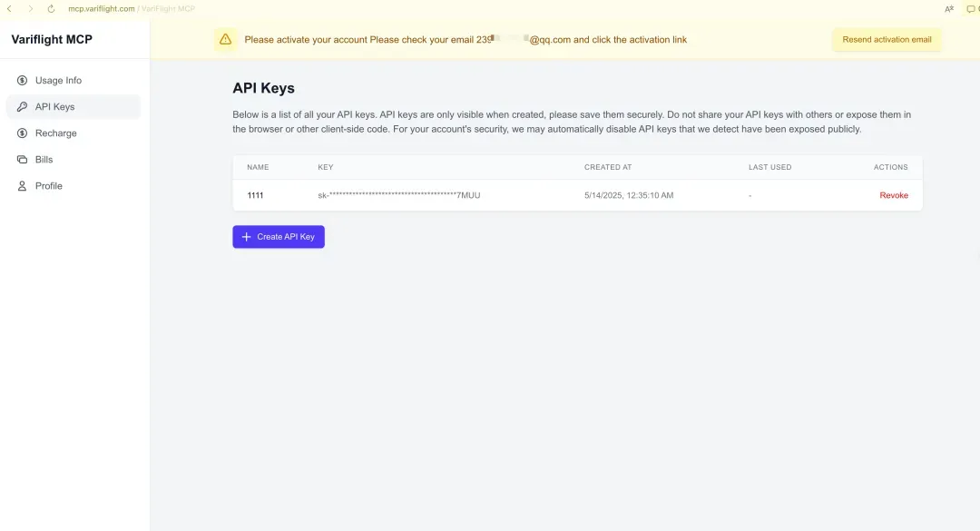Click the Last Used column header
This screenshot has width=980, height=531.
769,167
